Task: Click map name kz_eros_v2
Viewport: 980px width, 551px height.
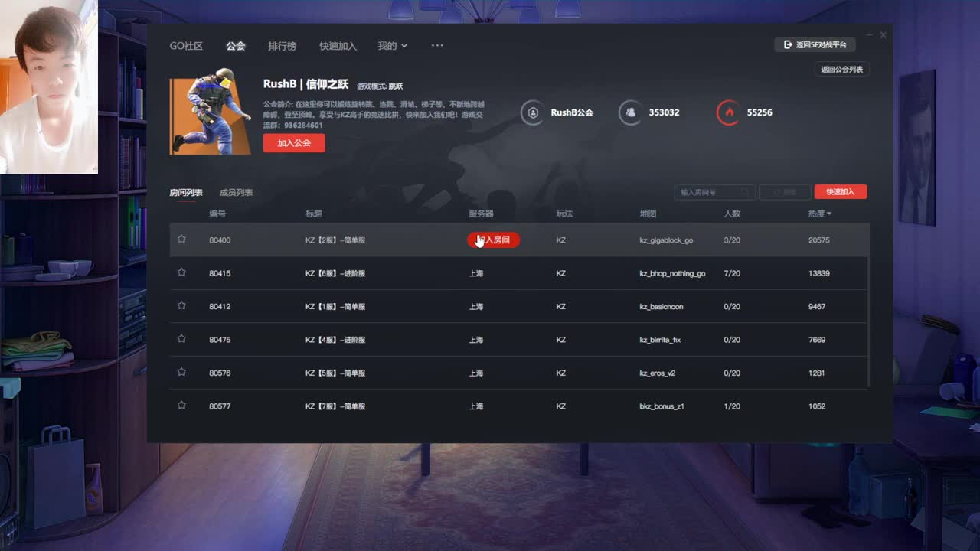Action: pos(658,373)
